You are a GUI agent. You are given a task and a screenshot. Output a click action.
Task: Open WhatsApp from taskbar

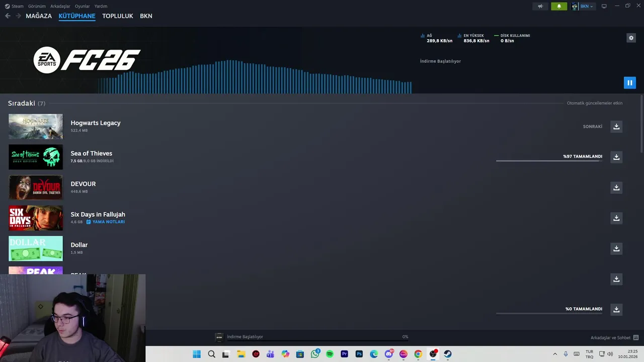(x=315, y=354)
